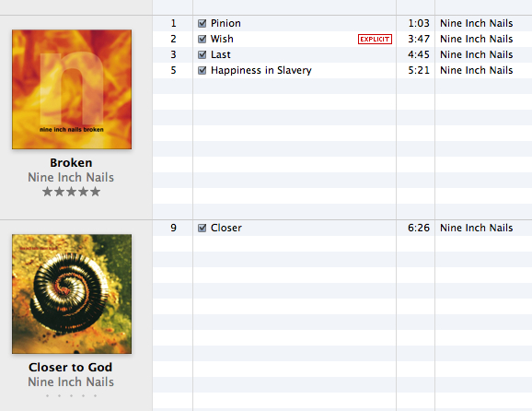The width and height of the screenshot is (532, 411).
Task: Disable the Happiness in Slavery checkbox
Action: tap(202, 70)
